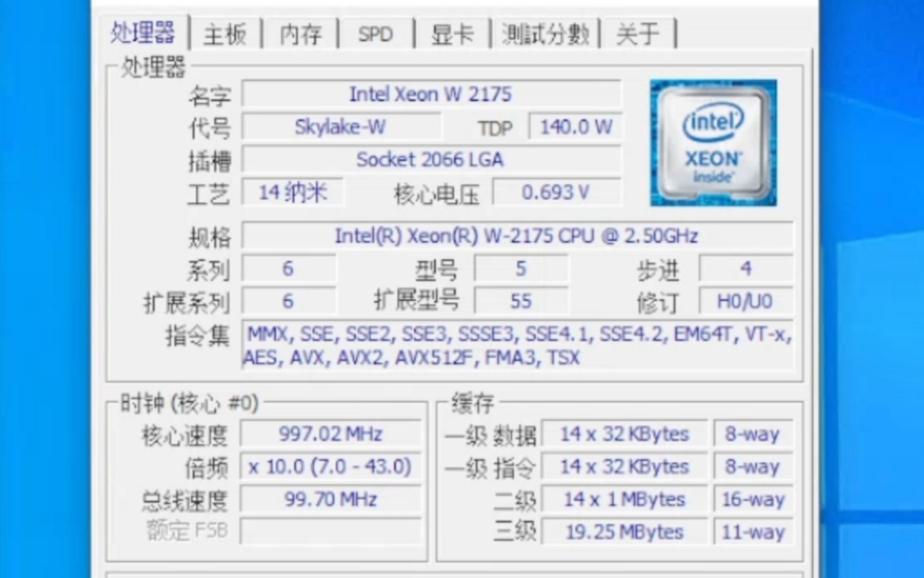Viewport: 924px width, 578px height.
Task: Click the 11-way associativity value
Action: pyautogui.click(x=753, y=532)
